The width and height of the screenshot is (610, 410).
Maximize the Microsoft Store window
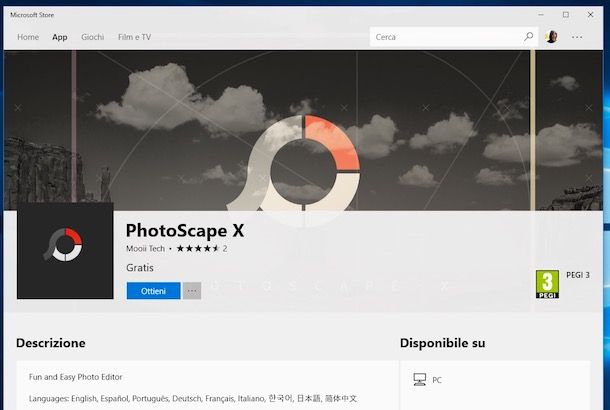point(565,14)
